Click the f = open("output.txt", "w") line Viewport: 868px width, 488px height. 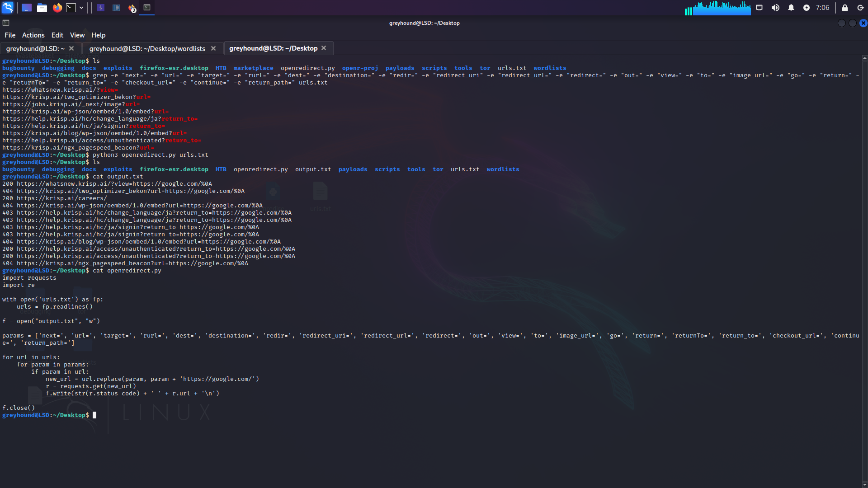tap(51, 321)
